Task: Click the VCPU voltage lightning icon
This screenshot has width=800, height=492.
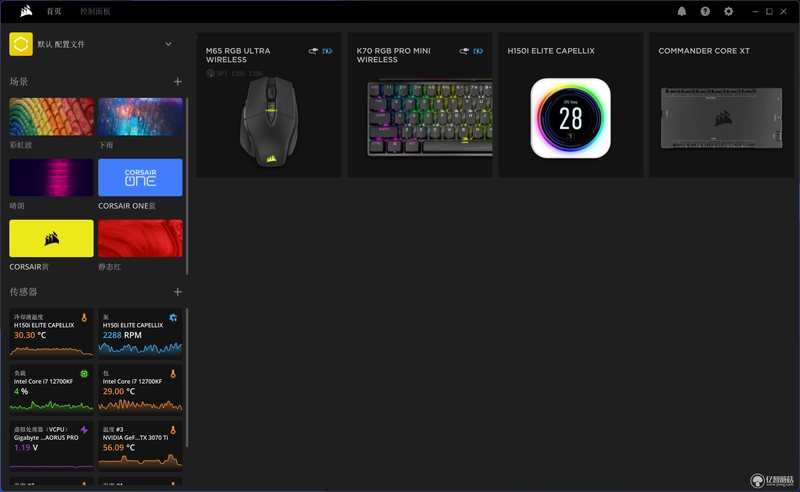Action: point(84,430)
